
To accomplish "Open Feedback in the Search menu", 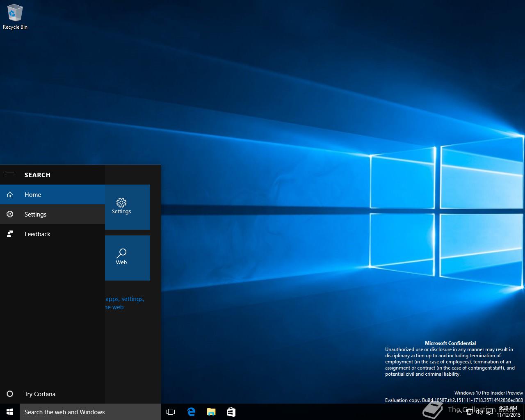I will tap(52, 234).
